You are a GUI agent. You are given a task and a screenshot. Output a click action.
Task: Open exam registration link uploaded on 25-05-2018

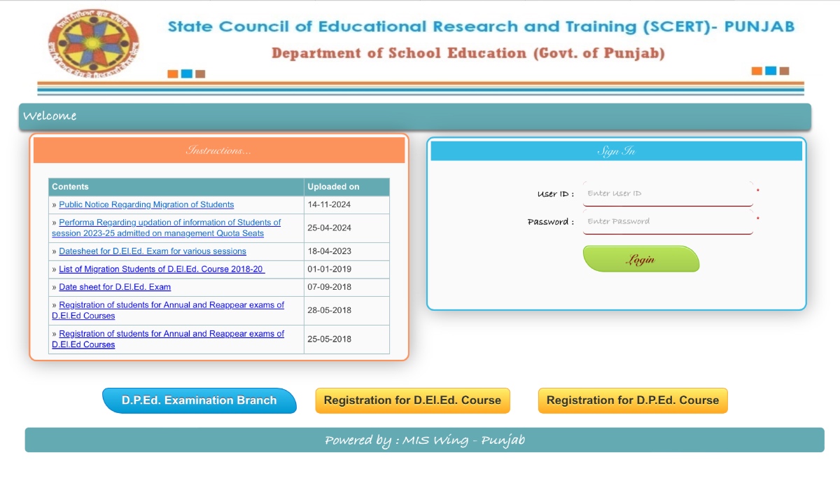(171, 334)
